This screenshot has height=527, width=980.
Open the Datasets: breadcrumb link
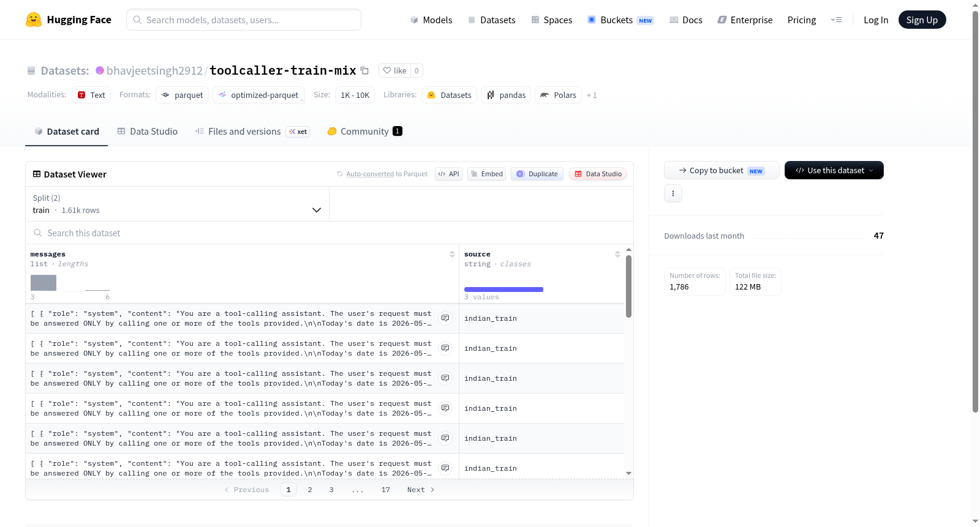click(x=65, y=70)
